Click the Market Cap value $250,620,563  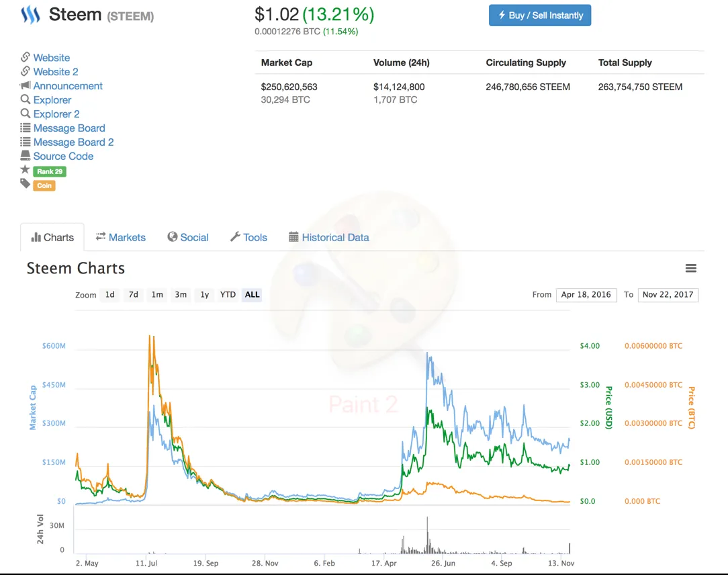click(289, 87)
